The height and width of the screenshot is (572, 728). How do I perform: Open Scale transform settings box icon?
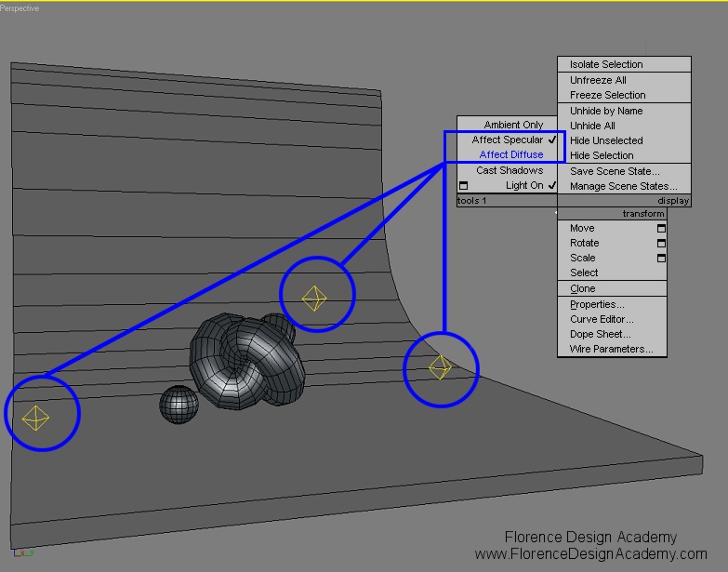[661, 258]
